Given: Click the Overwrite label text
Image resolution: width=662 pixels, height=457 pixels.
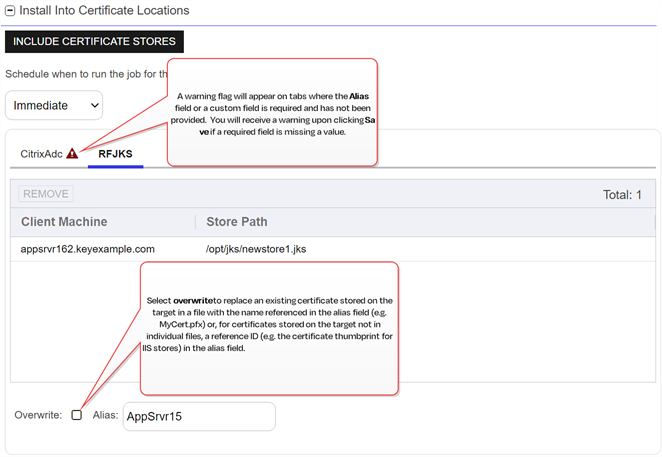Looking at the screenshot, I should point(38,415).
